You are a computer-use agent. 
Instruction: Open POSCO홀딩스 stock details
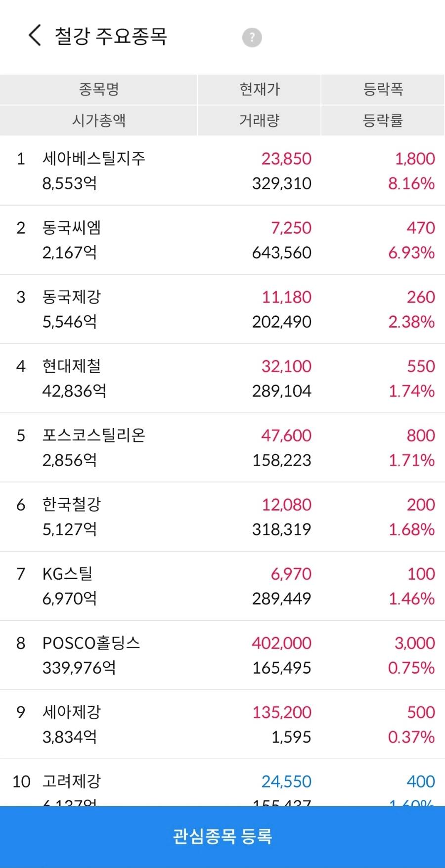222,655
